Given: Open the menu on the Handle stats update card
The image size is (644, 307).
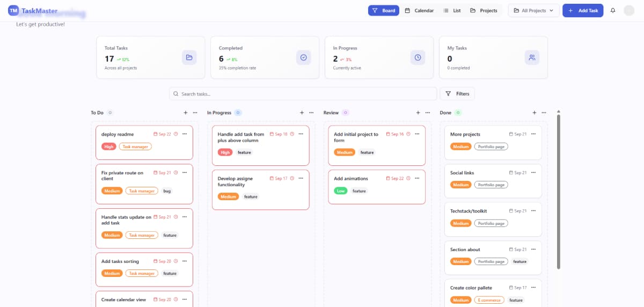Looking at the screenshot, I should (185, 217).
